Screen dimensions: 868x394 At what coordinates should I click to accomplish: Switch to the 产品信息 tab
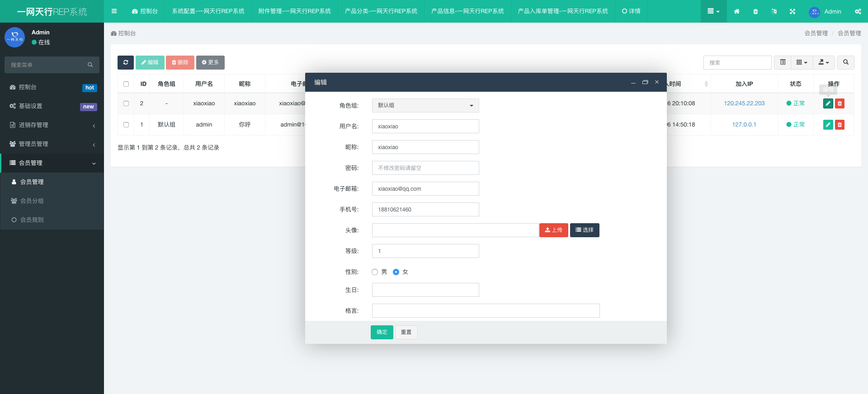pyautogui.click(x=467, y=11)
